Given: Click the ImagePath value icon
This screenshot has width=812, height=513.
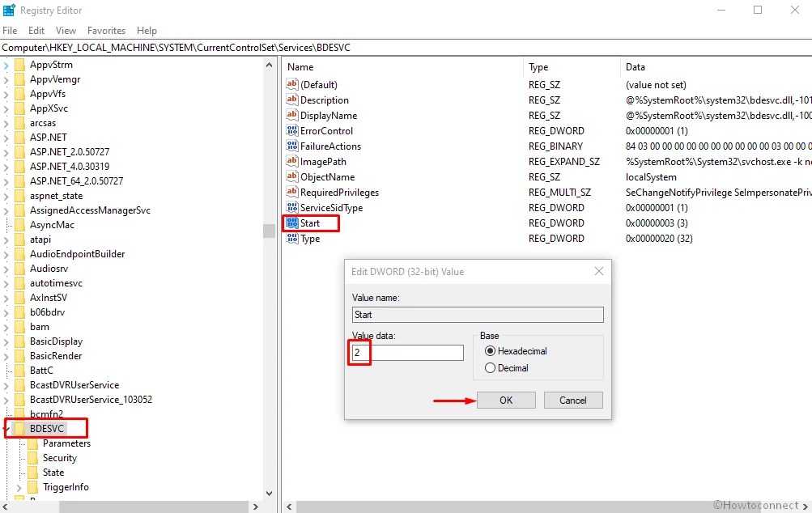Looking at the screenshot, I should coord(295,161).
